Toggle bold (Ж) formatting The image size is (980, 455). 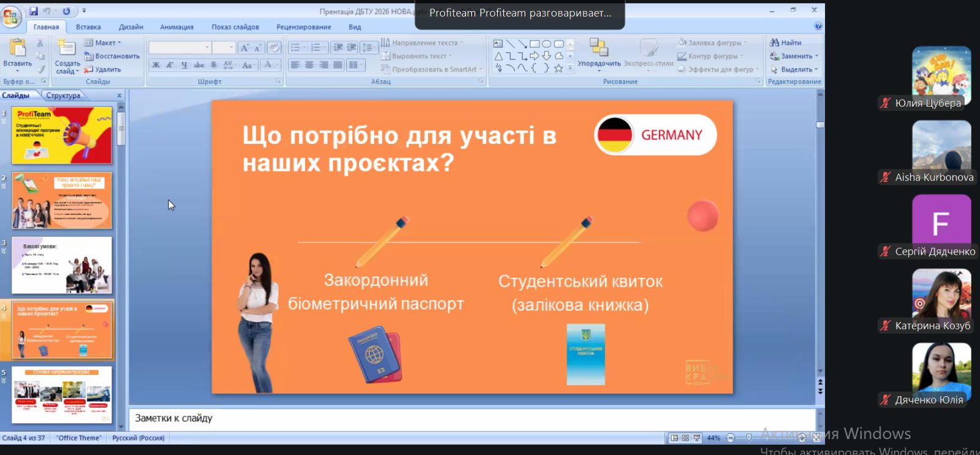pos(156,65)
